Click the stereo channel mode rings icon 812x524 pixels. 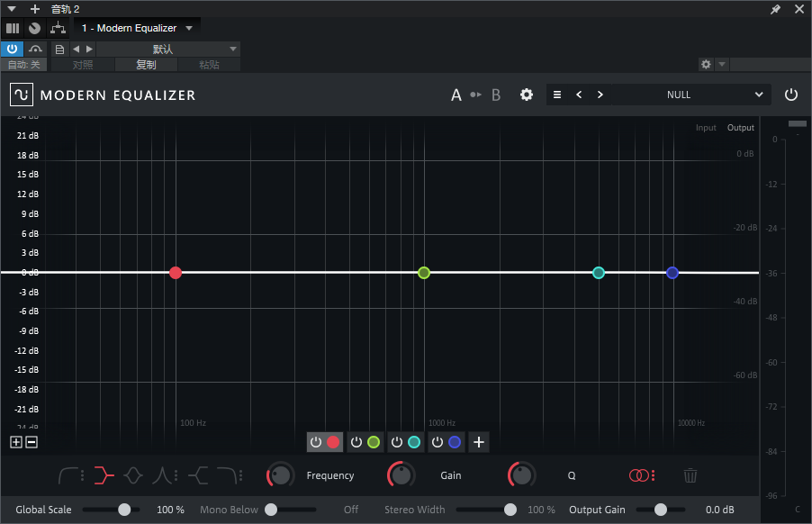[x=638, y=475]
